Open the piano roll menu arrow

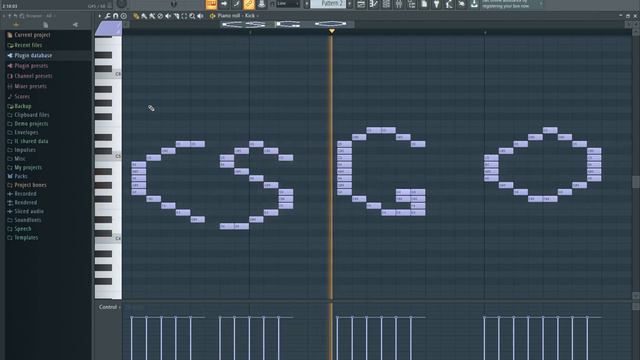(100, 16)
